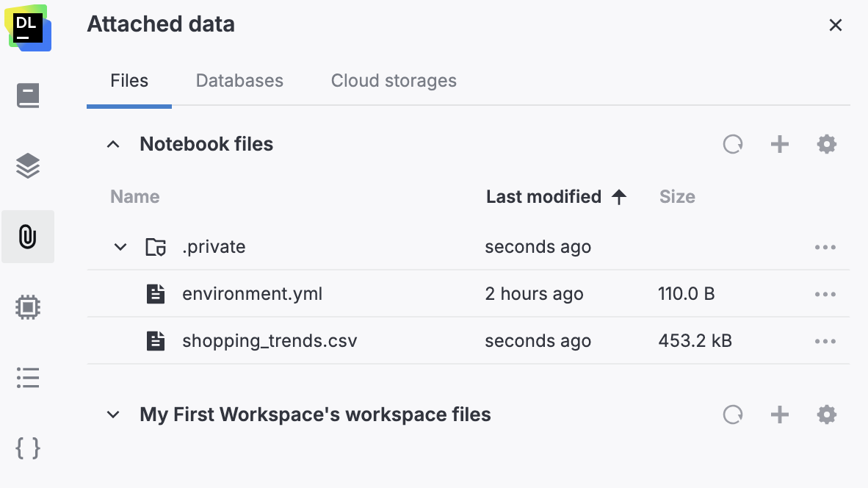Select the stacked layers icon in sidebar
Viewport: 868px width, 488px height.
28,166
